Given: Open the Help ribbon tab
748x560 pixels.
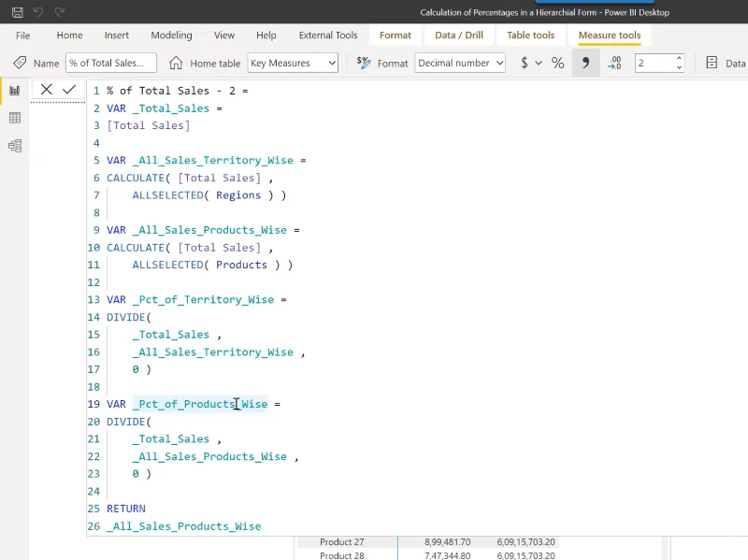Looking at the screenshot, I should pyautogui.click(x=266, y=36).
